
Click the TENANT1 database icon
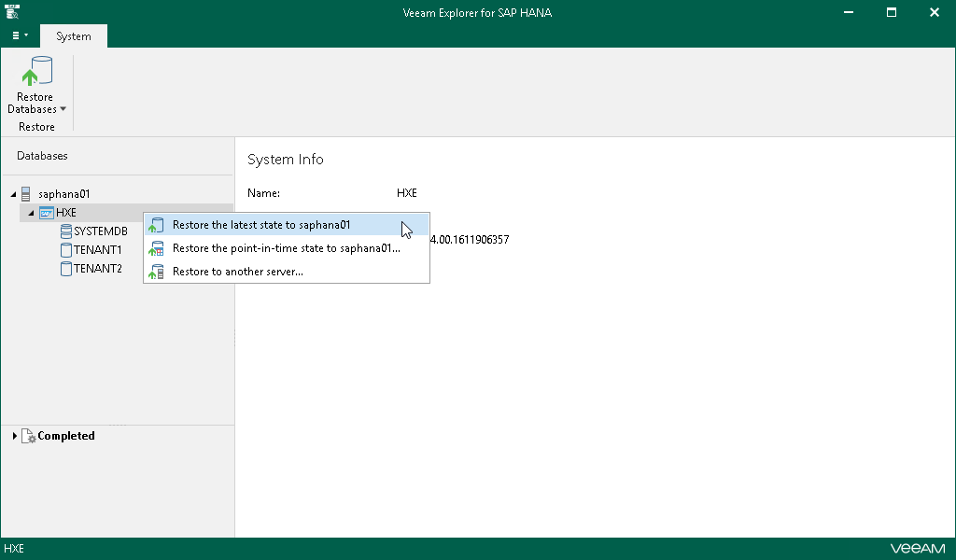tap(66, 250)
